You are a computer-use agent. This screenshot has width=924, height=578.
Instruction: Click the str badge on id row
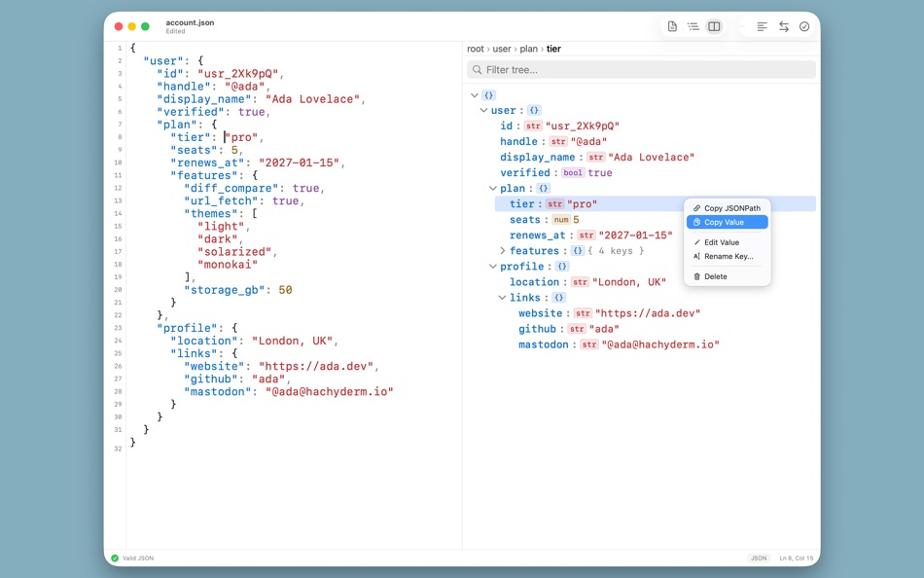pyautogui.click(x=533, y=126)
